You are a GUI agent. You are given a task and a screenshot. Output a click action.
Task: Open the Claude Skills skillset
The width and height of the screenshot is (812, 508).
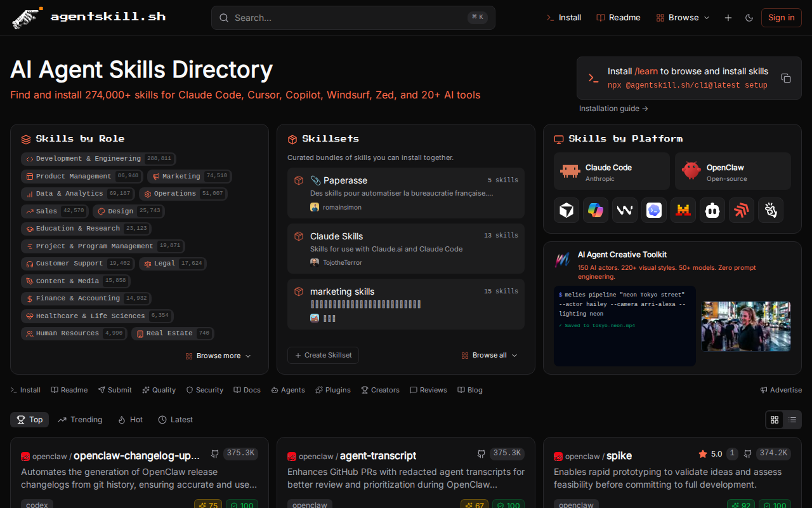pos(406,248)
